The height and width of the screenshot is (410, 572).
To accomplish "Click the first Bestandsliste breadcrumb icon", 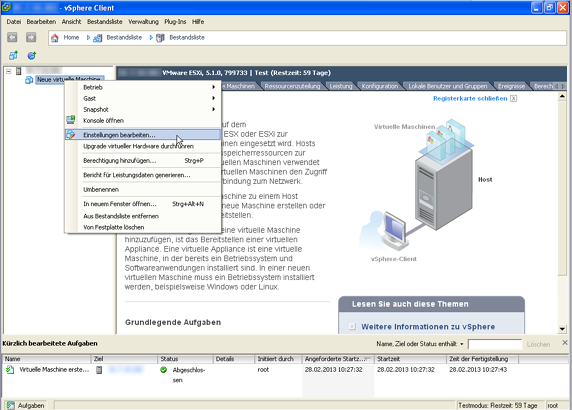I will (x=97, y=38).
